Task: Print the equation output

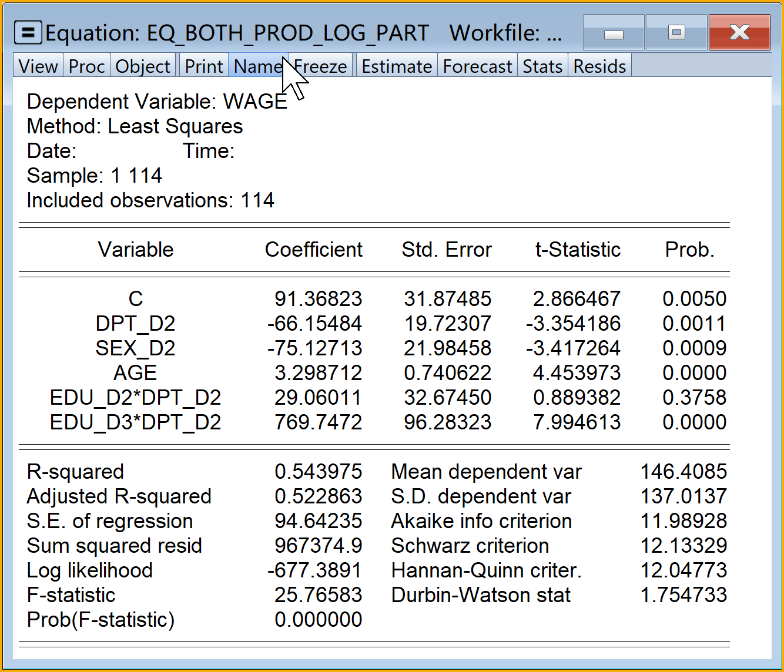Action: click(204, 66)
